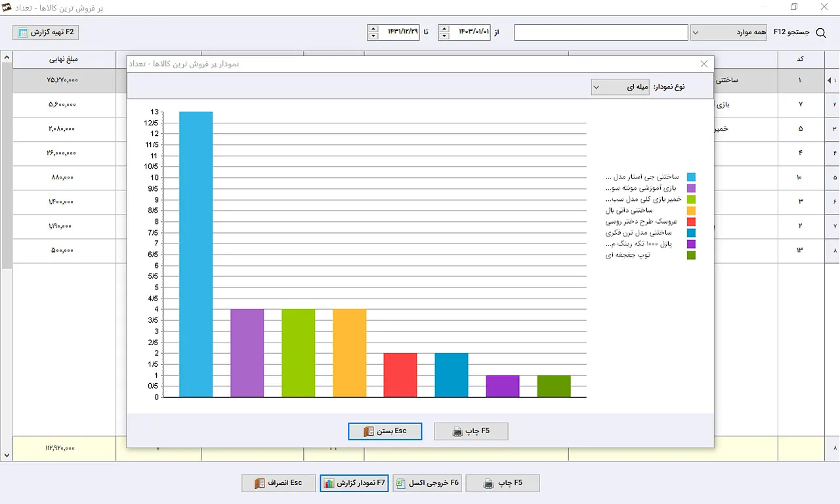Click the magnifier search icon
This screenshot has height=504, width=840.
coord(820,33)
